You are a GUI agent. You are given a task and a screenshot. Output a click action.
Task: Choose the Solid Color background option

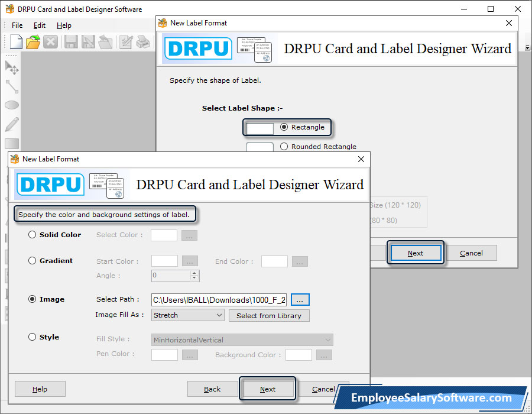[x=32, y=234]
